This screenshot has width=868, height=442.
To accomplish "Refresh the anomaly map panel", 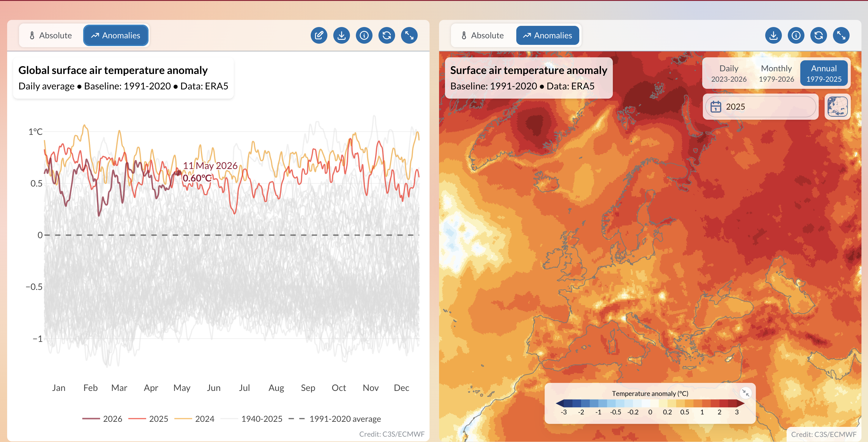I will (818, 35).
